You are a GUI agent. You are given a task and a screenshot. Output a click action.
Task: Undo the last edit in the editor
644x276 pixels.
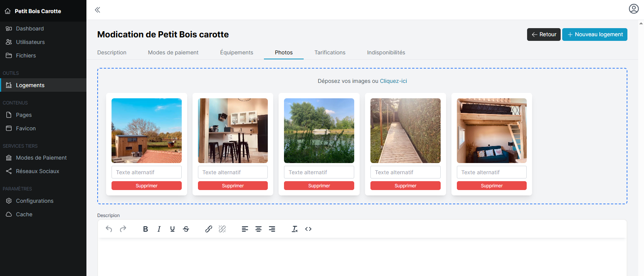click(109, 229)
